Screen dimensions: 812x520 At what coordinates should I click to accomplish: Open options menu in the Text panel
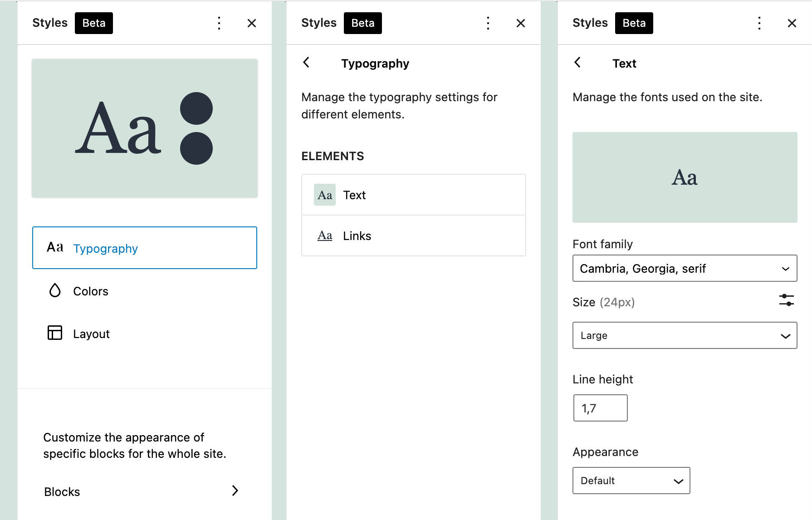tap(759, 23)
